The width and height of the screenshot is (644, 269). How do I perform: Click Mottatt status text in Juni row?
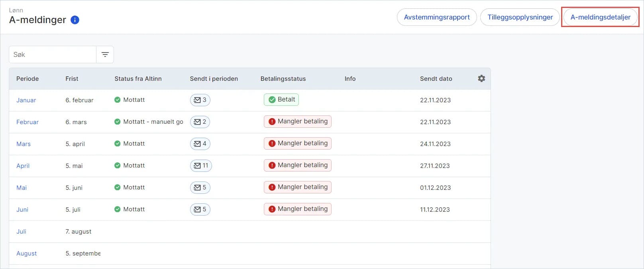click(x=134, y=209)
